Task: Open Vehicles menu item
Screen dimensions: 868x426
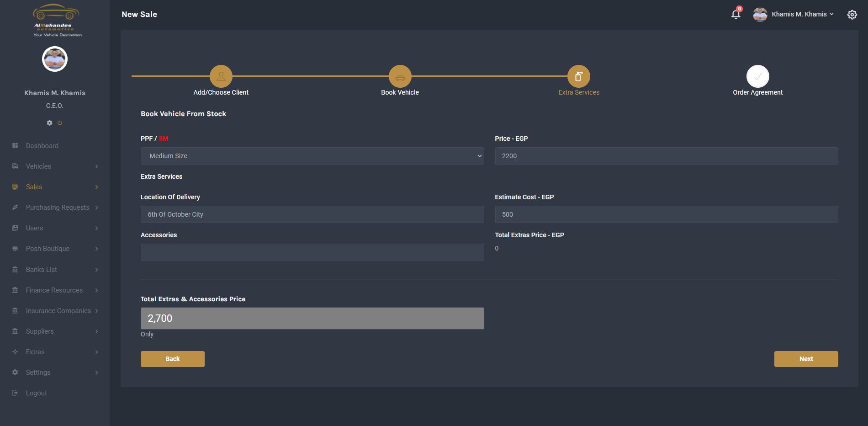Action: pos(38,166)
